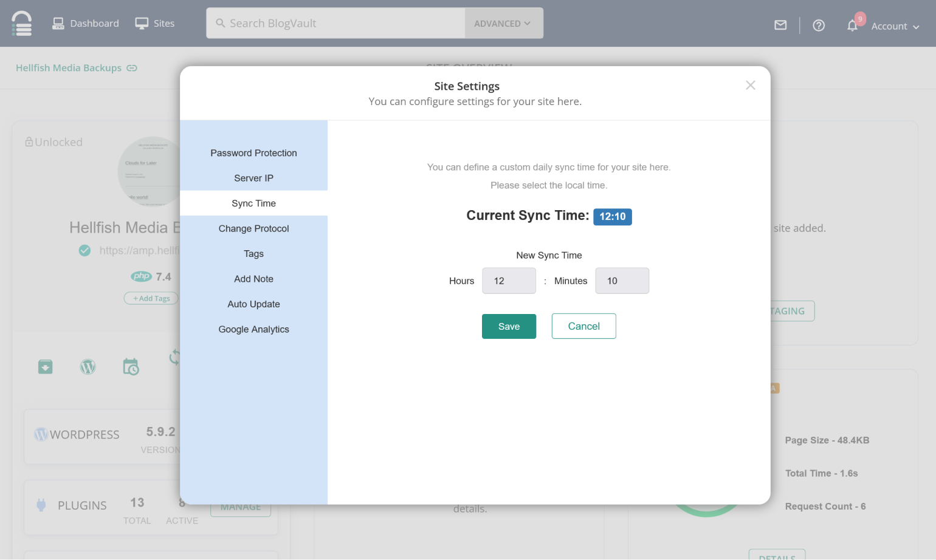The image size is (936, 560).
Task: Click the calendar clock schedule icon
Action: 131,367
